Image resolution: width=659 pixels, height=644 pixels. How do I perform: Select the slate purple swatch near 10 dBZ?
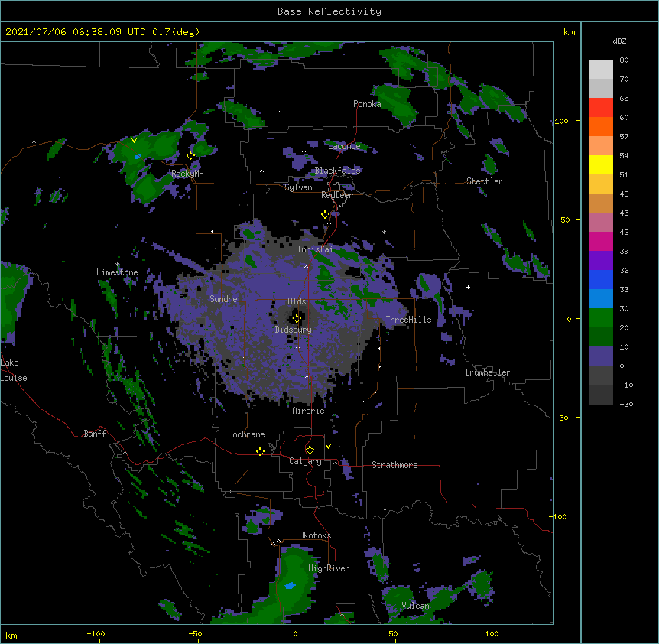coord(601,356)
